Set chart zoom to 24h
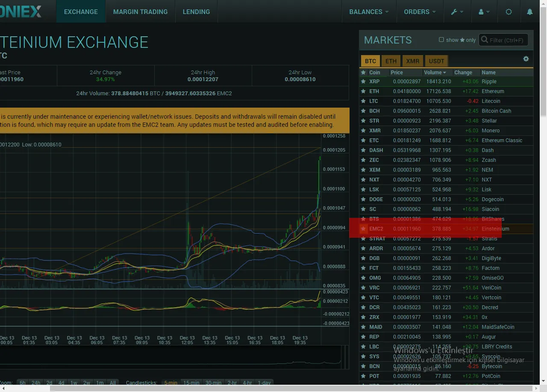 point(36,383)
